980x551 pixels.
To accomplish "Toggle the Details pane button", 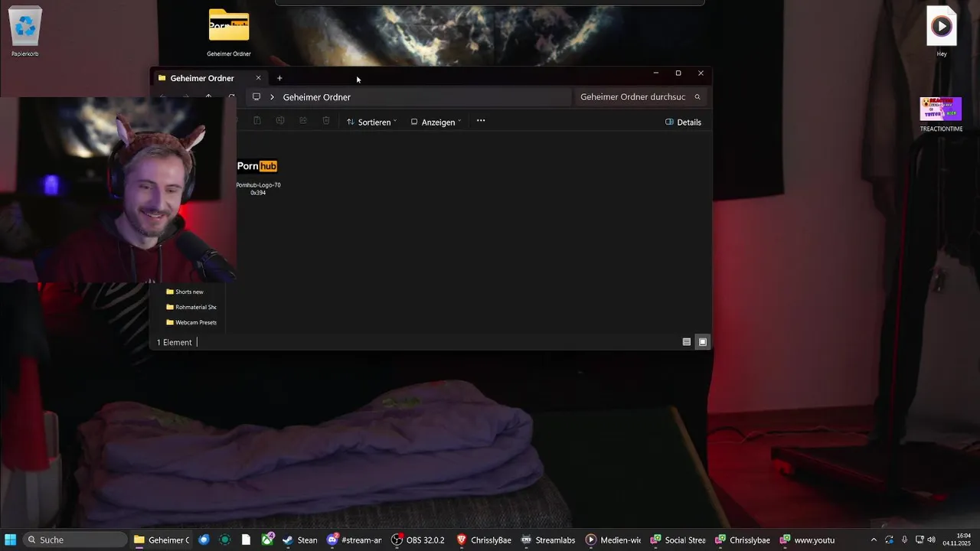I will (x=683, y=122).
